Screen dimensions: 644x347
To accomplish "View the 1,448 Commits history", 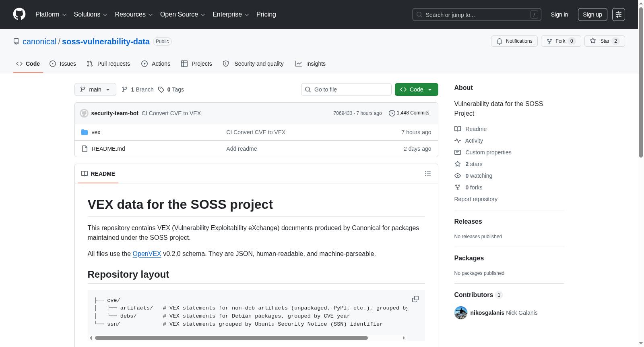I will 409,113.
